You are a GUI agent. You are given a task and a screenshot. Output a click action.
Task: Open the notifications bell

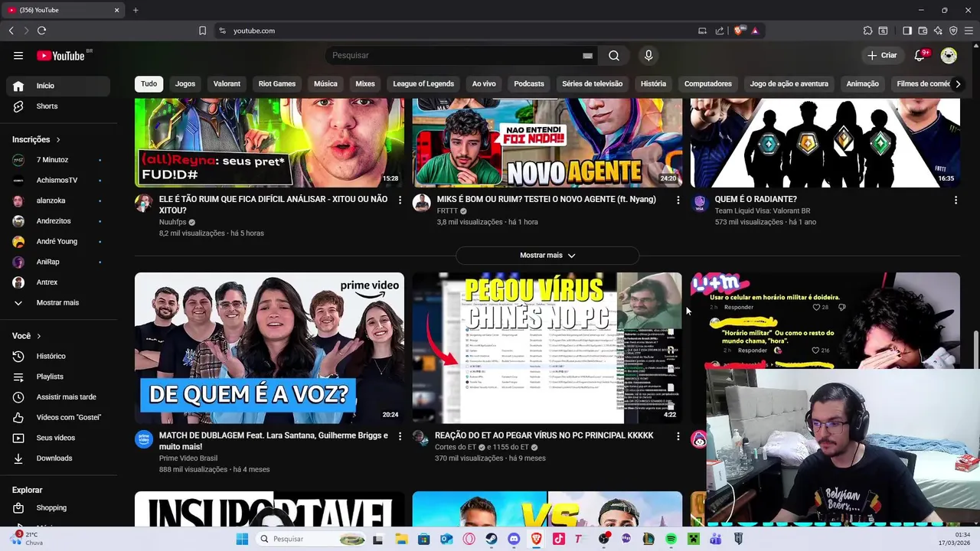pyautogui.click(x=921, y=55)
